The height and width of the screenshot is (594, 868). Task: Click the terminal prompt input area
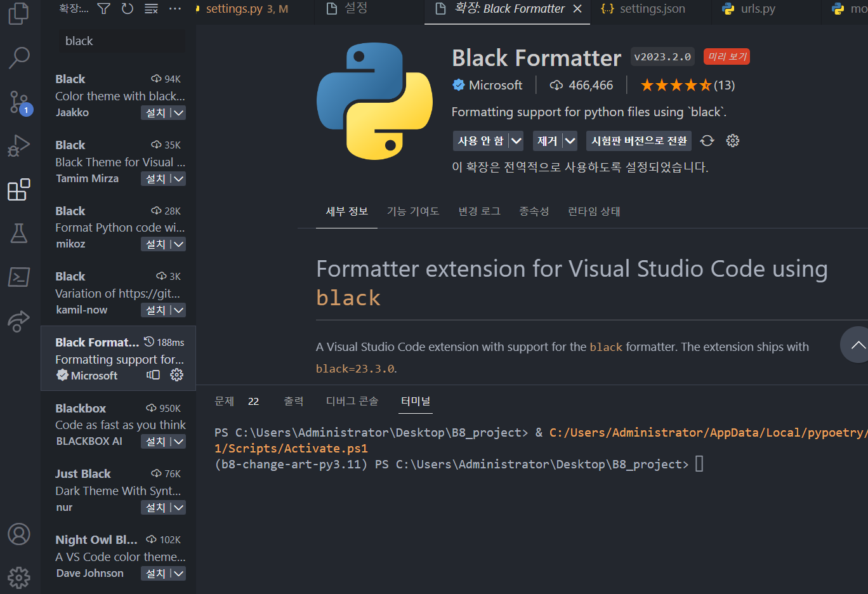coord(699,464)
